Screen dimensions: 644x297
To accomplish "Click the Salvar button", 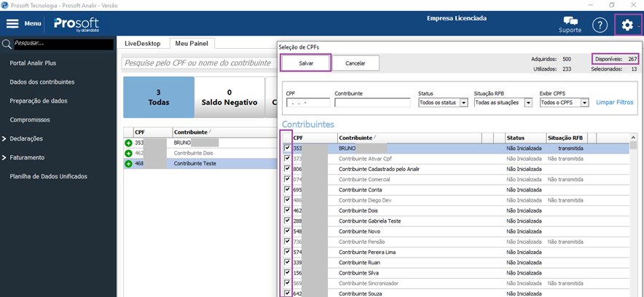I will 306,63.
